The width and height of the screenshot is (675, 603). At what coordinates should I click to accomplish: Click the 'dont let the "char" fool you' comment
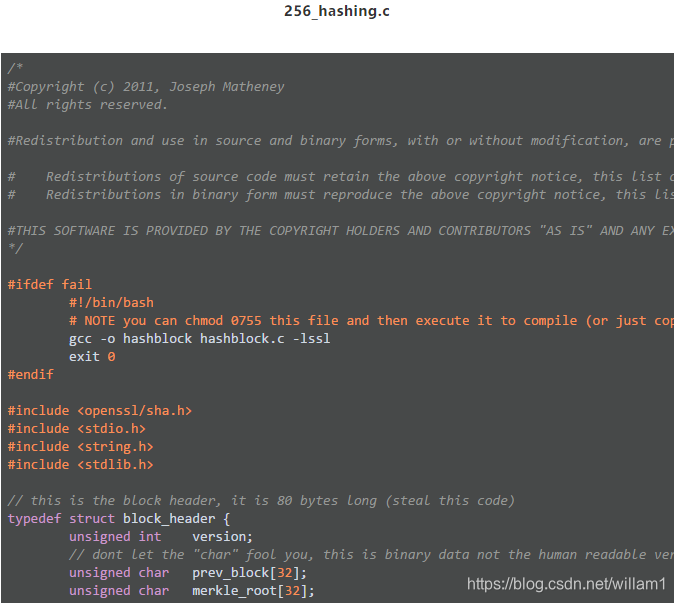click(372, 555)
